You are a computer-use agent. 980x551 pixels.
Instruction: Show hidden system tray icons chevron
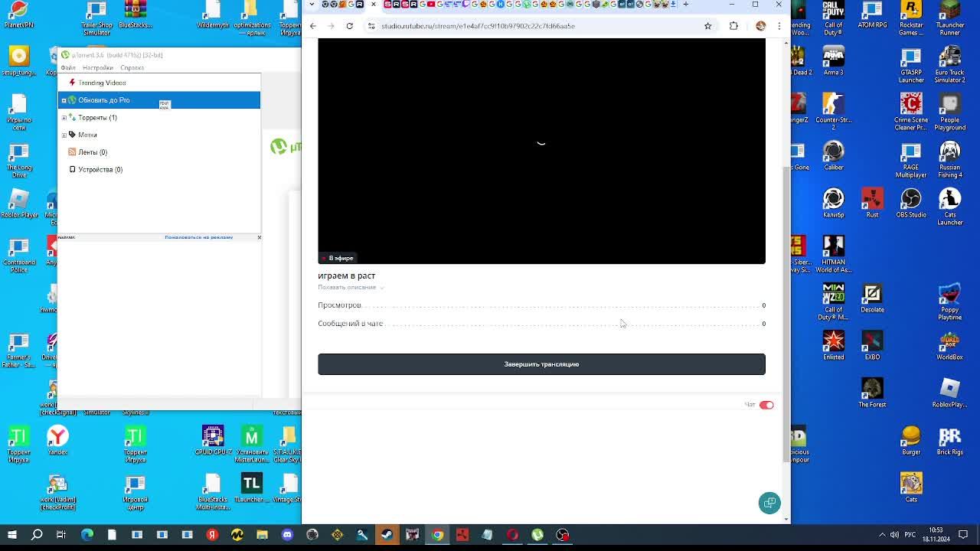882,535
